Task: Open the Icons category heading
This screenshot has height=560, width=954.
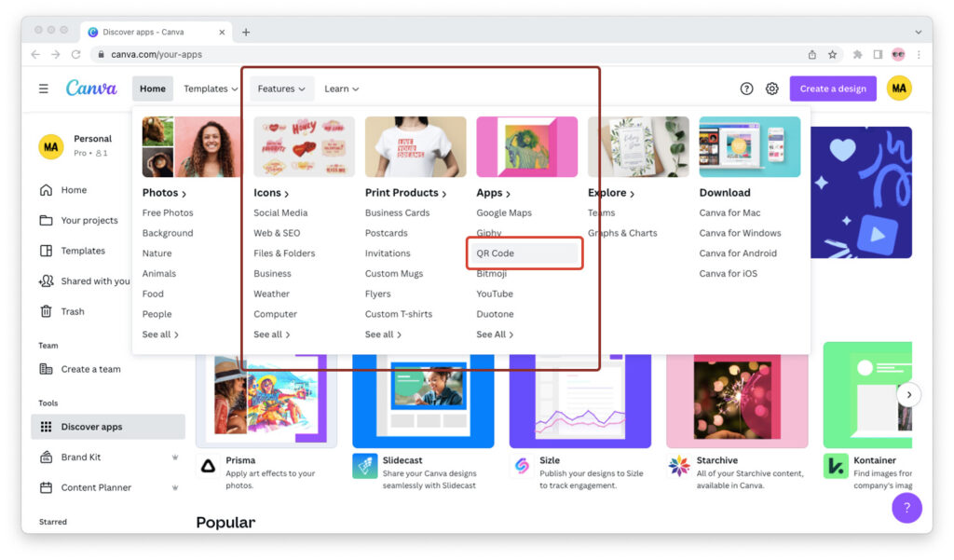Action: pyautogui.click(x=271, y=193)
